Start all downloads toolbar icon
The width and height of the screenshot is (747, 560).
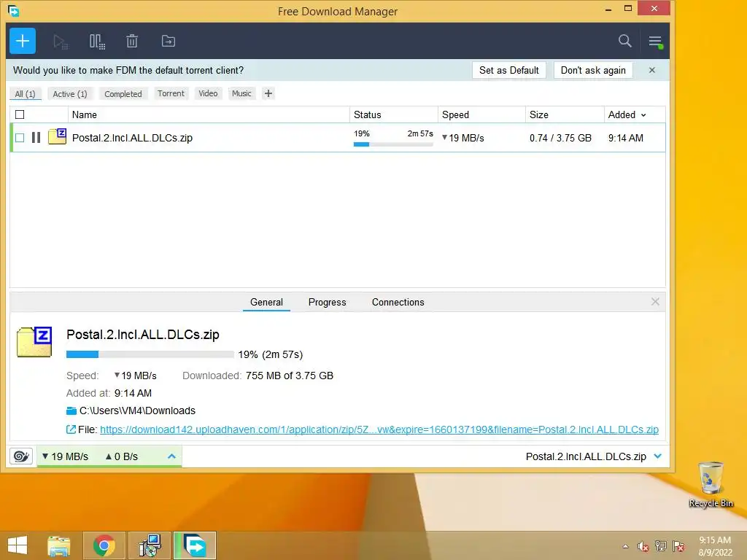point(61,42)
